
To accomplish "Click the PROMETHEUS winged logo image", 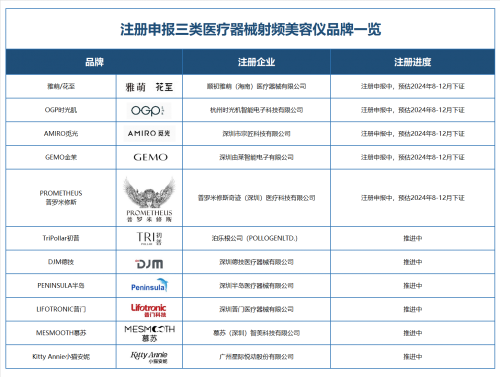I will 149,199.
